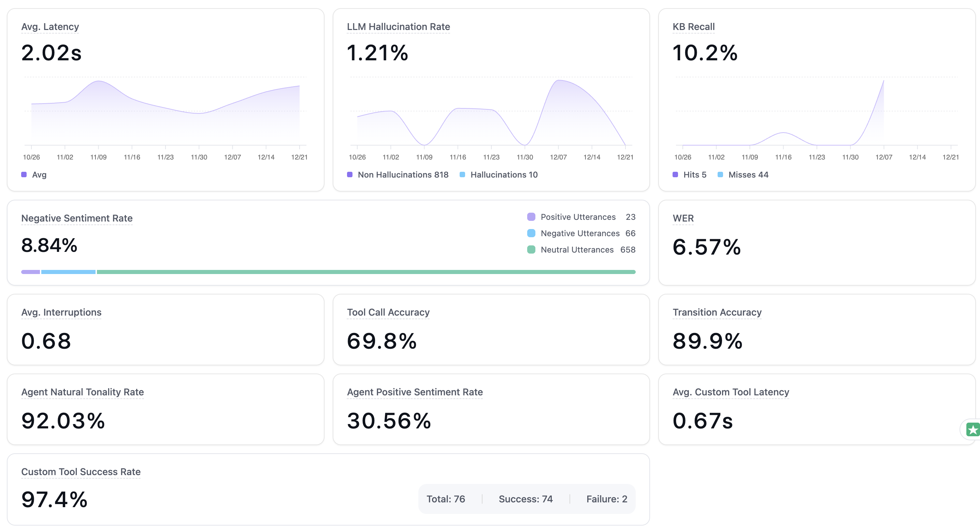Image resolution: width=980 pixels, height=531 pixels.
Task: Click the Agent Natural Tonality Rate label
Action: 83,392
